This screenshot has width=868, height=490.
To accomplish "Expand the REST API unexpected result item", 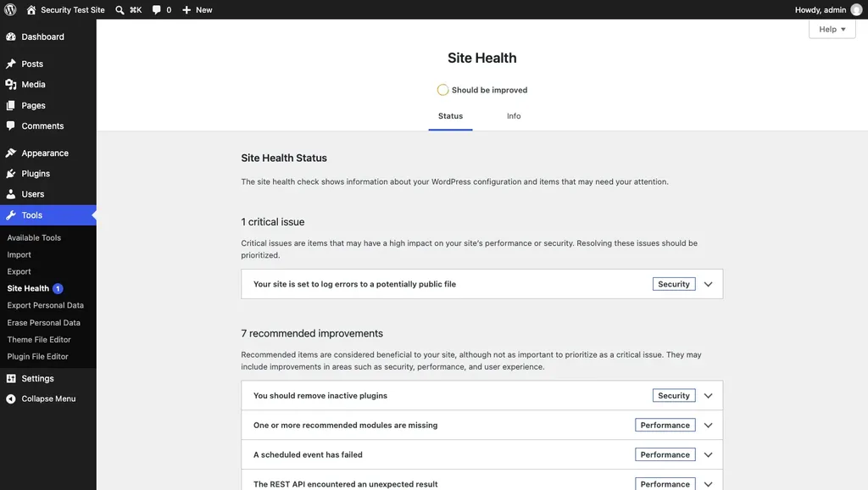I will pos(708,484).
